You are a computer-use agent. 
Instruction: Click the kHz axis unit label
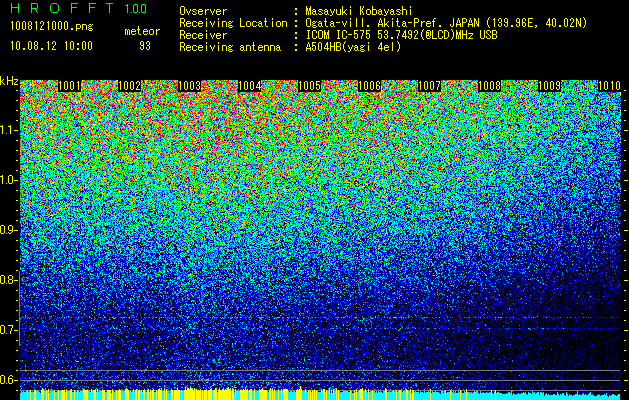click(9, 81)
